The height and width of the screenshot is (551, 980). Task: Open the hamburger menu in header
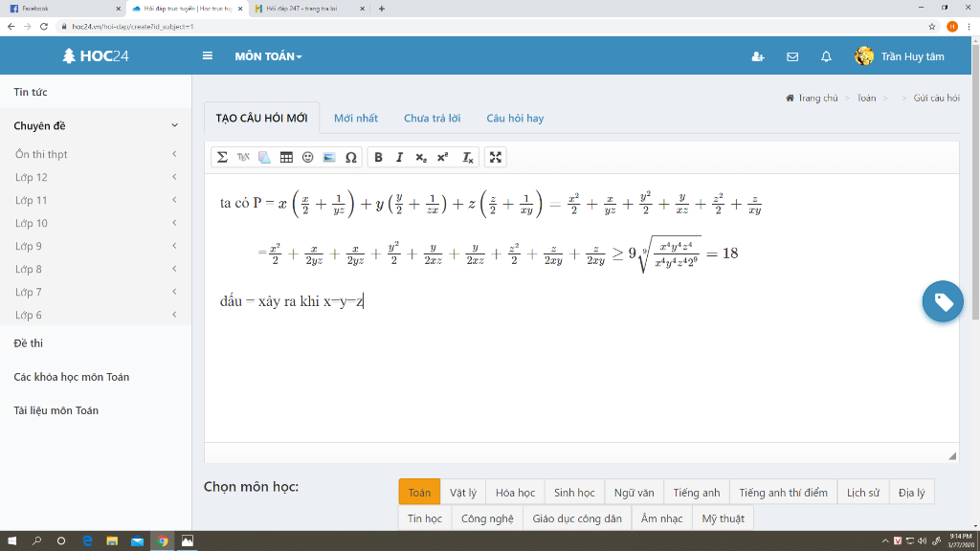point(208,56)
